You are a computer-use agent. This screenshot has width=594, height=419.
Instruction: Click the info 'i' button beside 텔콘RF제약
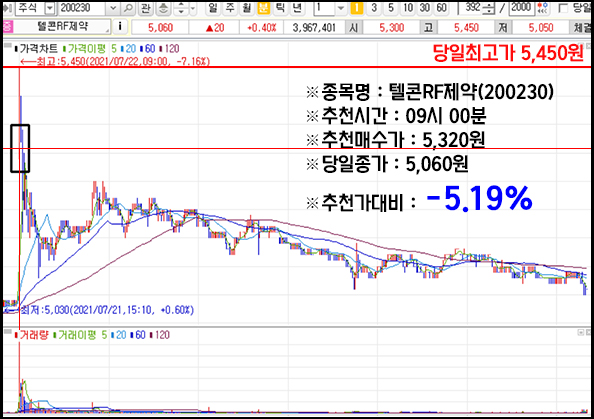tap(120, 27)
